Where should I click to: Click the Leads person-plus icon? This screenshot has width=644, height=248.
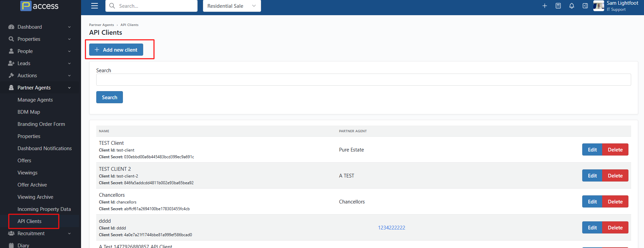(11, 63)
